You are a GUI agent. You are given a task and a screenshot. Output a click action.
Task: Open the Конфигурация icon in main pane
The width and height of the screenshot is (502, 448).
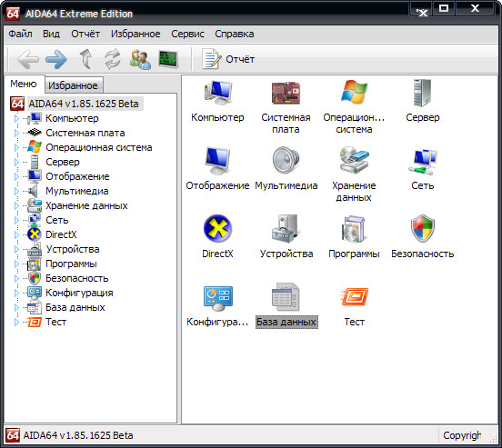(218, 298)
